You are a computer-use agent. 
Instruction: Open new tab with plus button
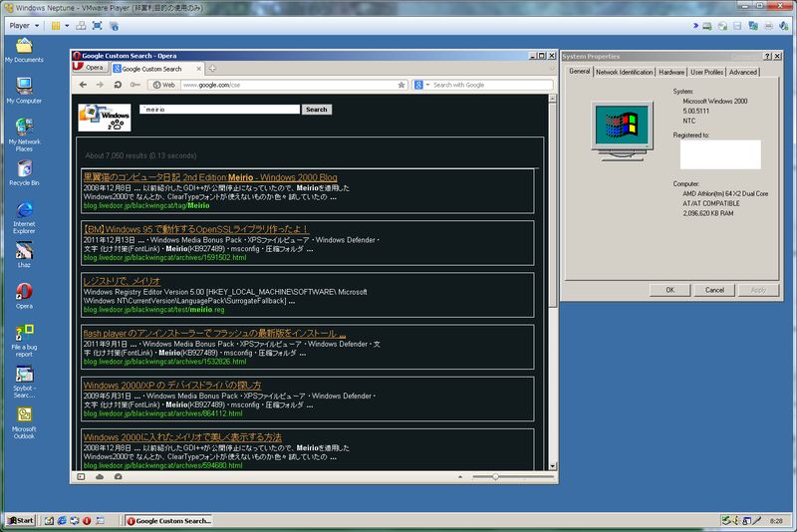(211, 69)
